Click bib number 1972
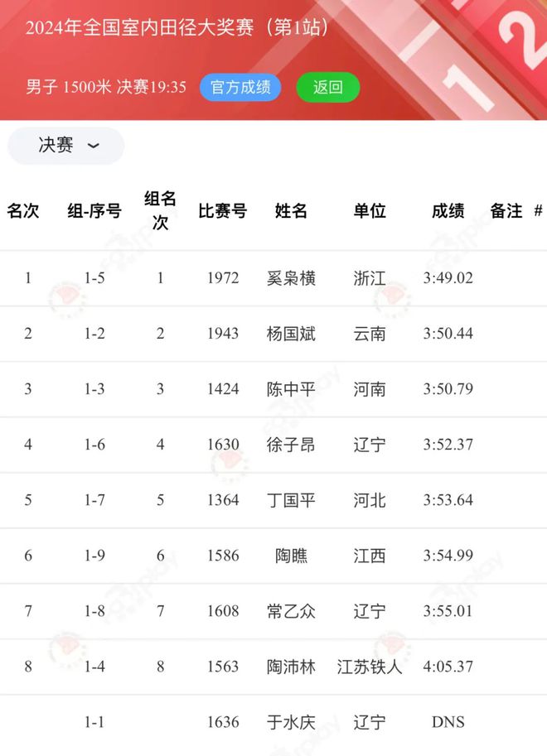Viewport: 547px width, 756px height. (223, 278)
